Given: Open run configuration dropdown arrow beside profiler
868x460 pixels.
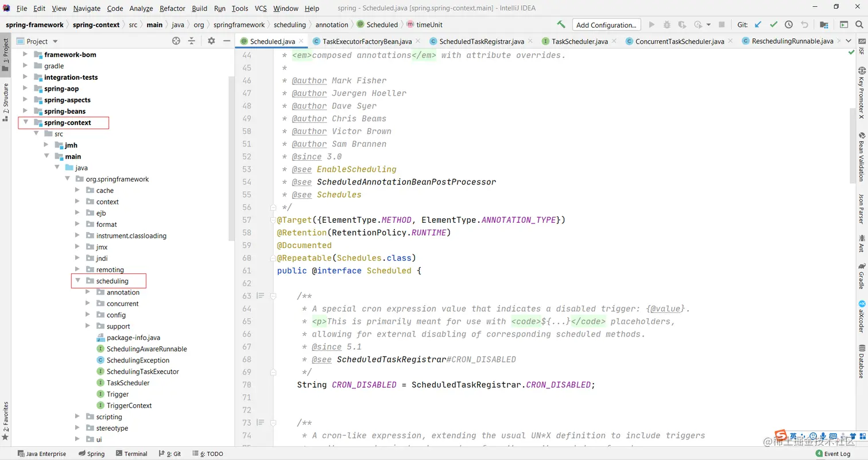Looking at the screenshot, I should [708, 25].
